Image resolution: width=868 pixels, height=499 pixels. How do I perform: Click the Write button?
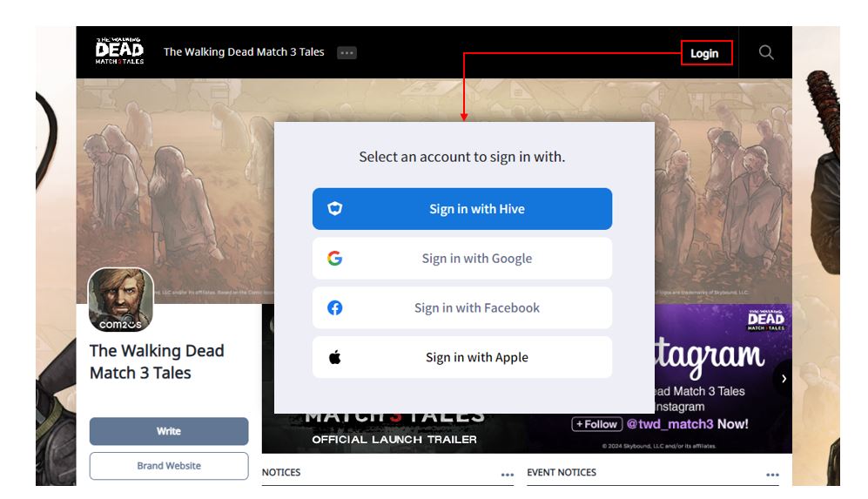tap(169, 431)
